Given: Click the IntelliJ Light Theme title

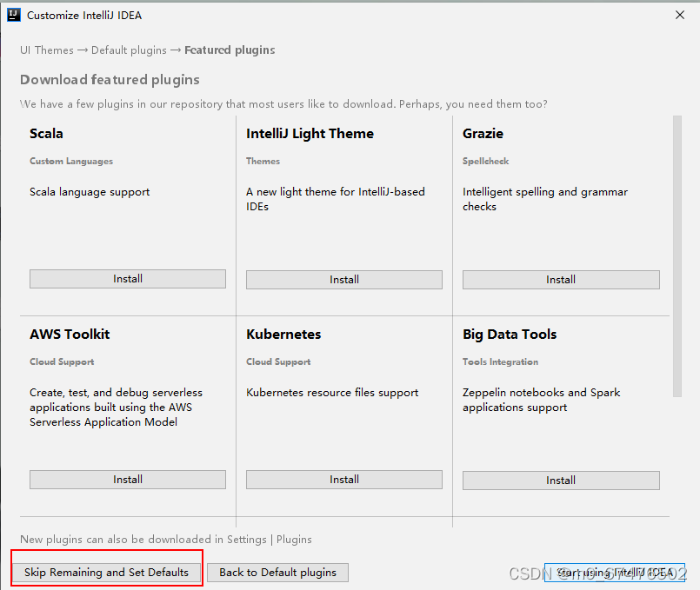Looking at the screenshot, I should pyautogui.click(x=310, y=133).
